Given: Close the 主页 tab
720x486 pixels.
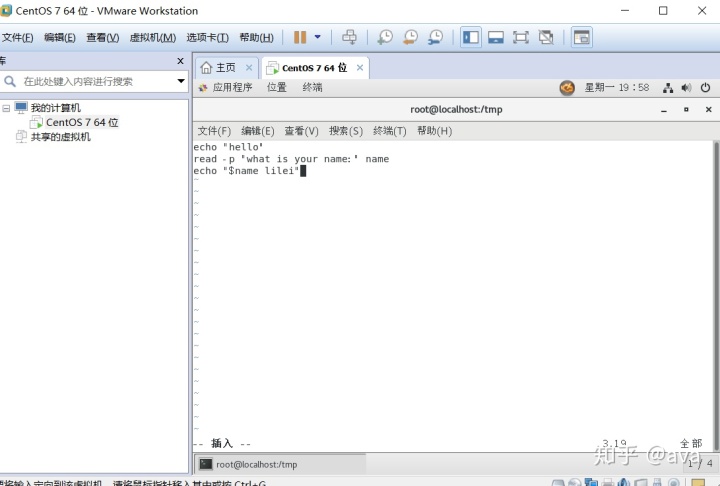Looking at the screenshot, I should 249,68.
